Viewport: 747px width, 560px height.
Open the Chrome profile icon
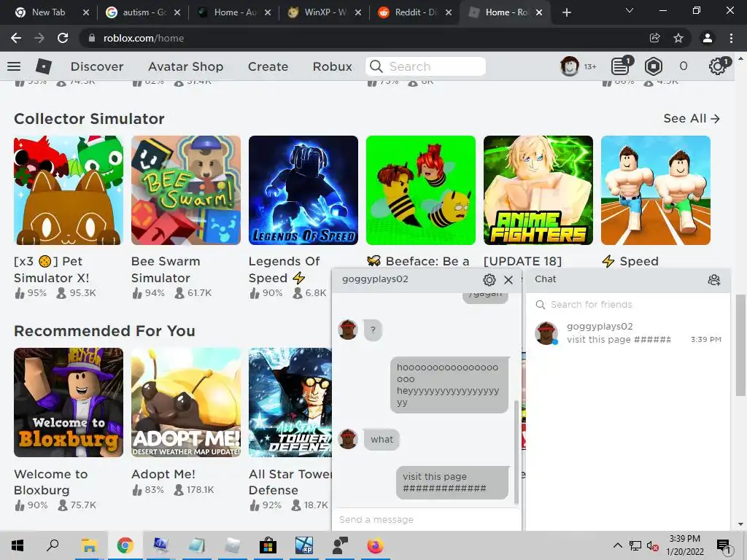tap(708, 38)
